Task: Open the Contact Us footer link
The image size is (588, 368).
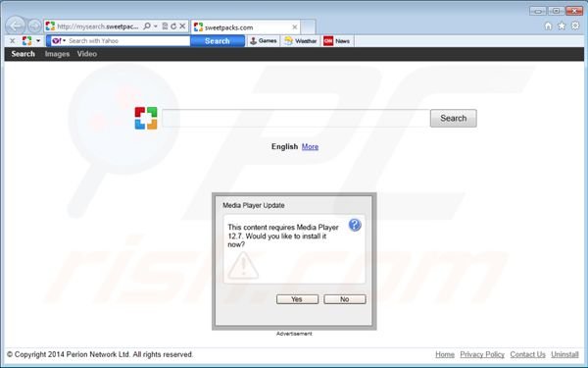Action: pos(527,354)
